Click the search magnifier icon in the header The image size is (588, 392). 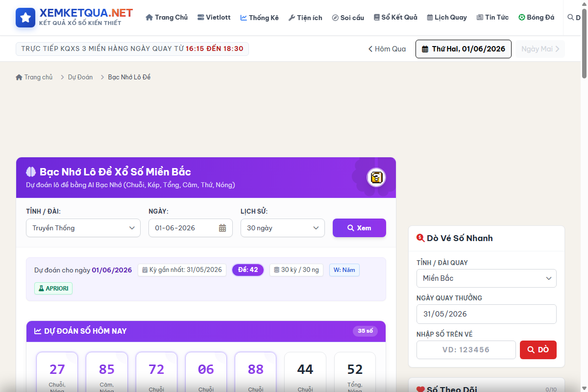pyautogui.click(x=570, y=17)
